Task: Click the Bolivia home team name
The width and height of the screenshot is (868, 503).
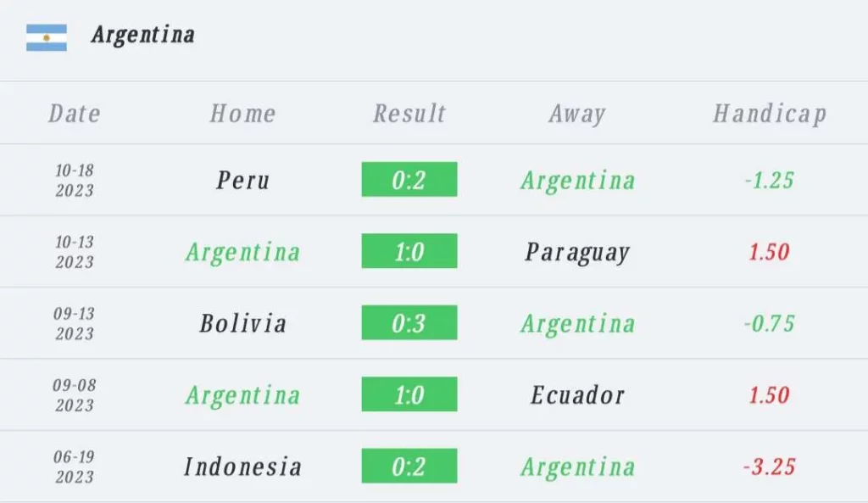Action: click(x=243, y=323)
